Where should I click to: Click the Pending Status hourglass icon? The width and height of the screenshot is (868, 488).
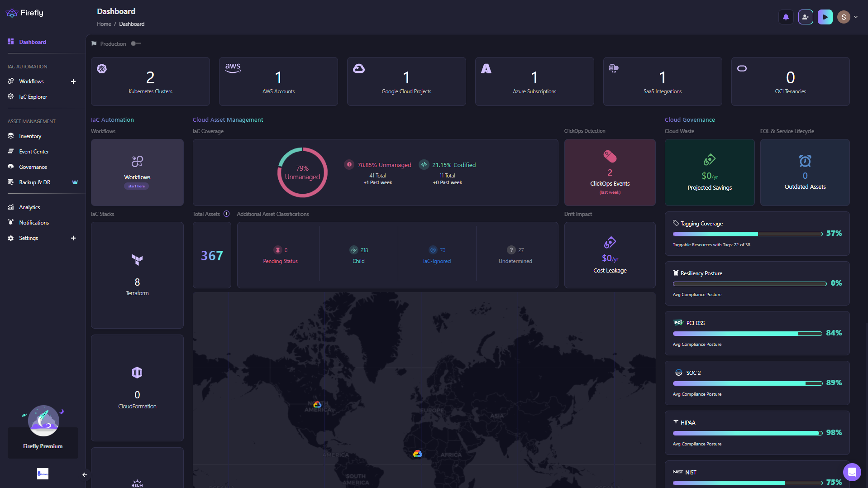click(x=278, y=250)
